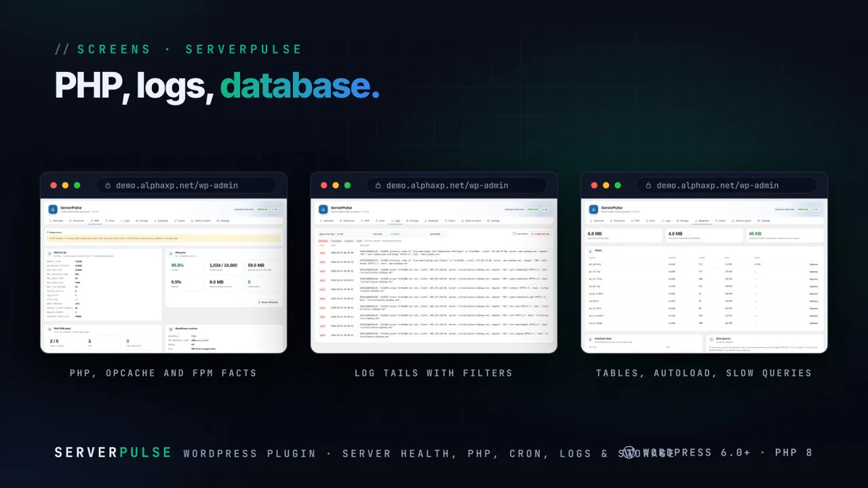Click the 'LOG TAILS WITH FILTERS' caption
Screen dimensions: 868x488
tap(434, 373)
